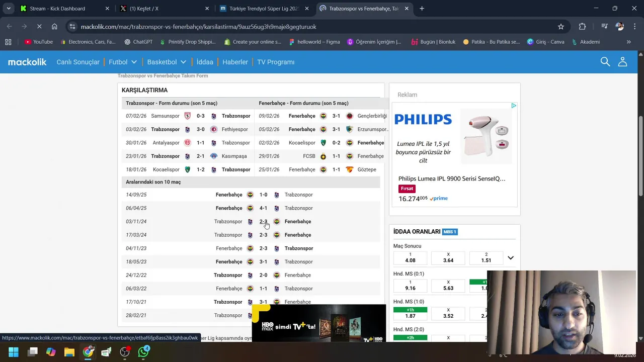Click the mackolik logo
Screen dimensions: 644x362
27,62
